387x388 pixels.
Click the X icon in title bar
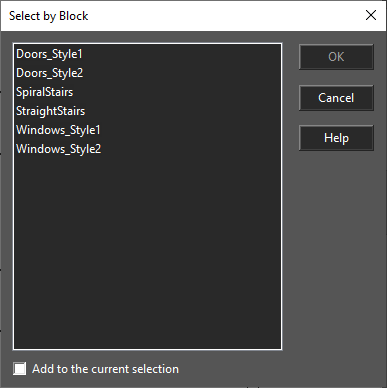pyautogui.click(x=371, y=15)
